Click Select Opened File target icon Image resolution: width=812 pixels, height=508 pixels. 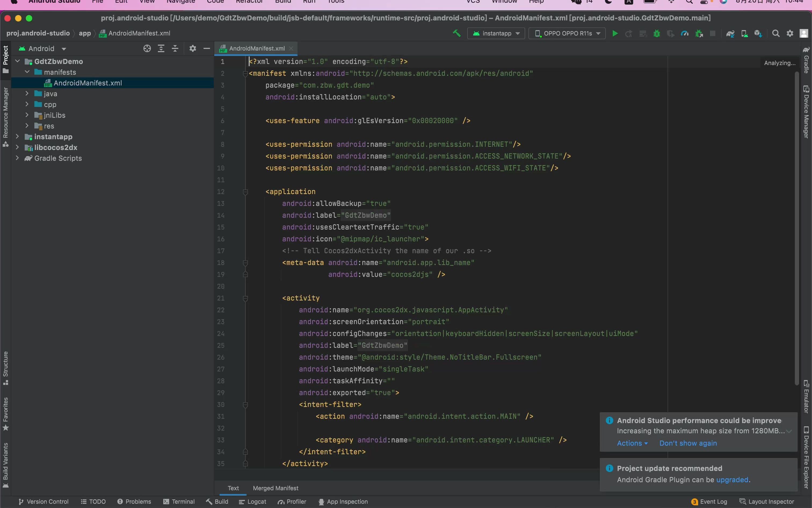click(x=147, y=48)
